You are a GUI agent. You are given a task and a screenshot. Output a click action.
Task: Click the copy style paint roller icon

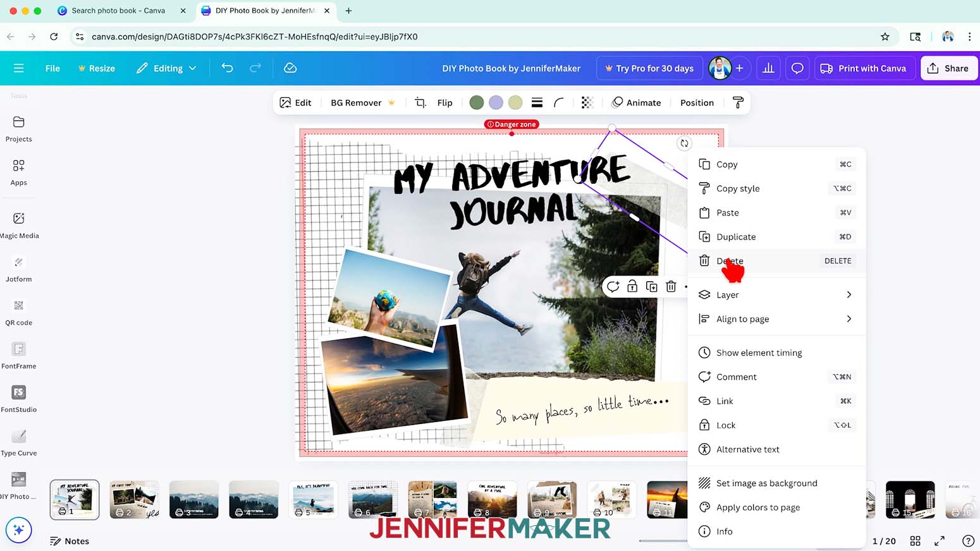[x=738, y=102]
